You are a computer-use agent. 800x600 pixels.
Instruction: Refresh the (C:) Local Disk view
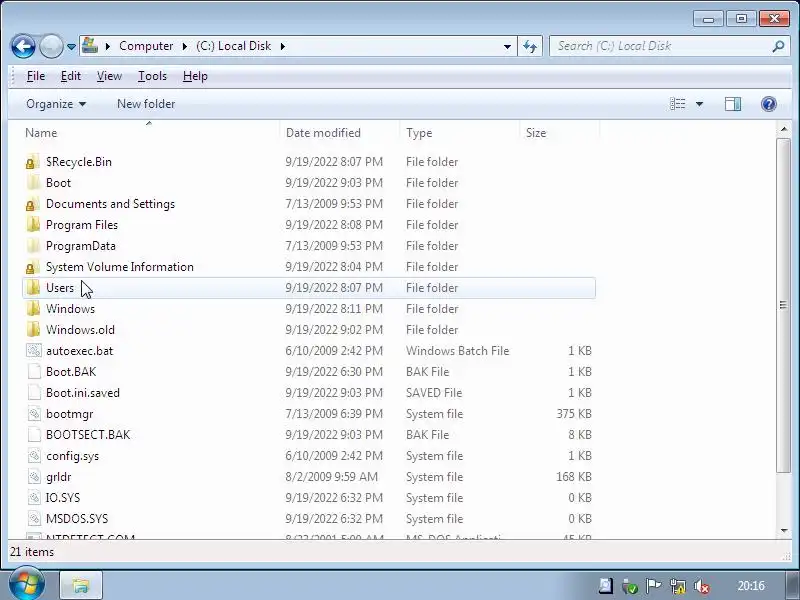(x=530, y=46)
